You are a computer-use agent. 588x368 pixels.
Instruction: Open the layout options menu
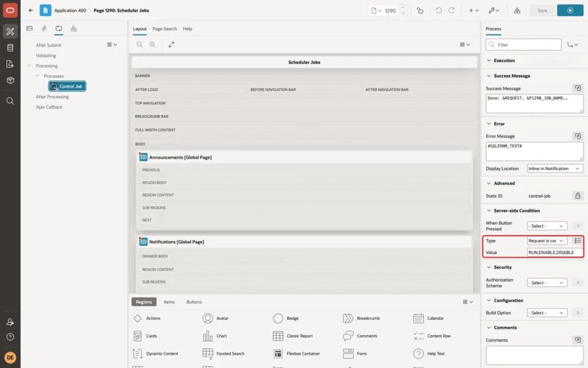pos(465,44)
